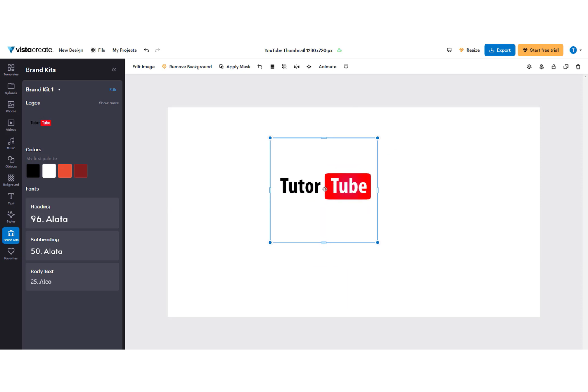588x392 pixels.
Task: Add image to favorites with heart icon
Action: 346,67
